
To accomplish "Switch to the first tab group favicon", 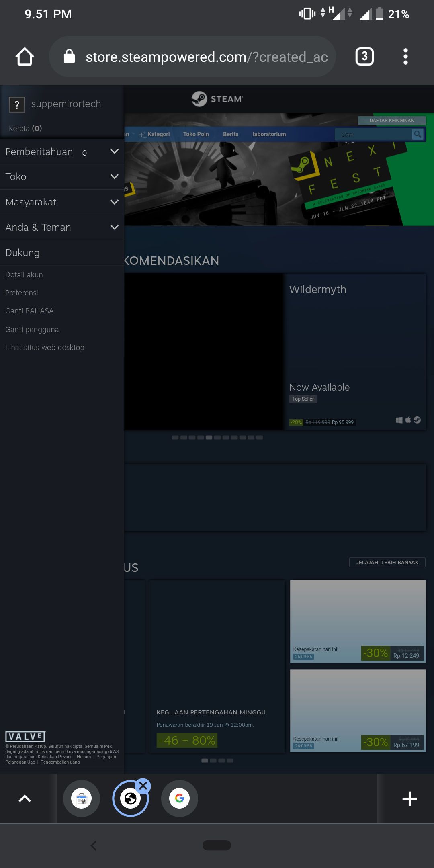I will pyautogui.click(x=82, y=798).
